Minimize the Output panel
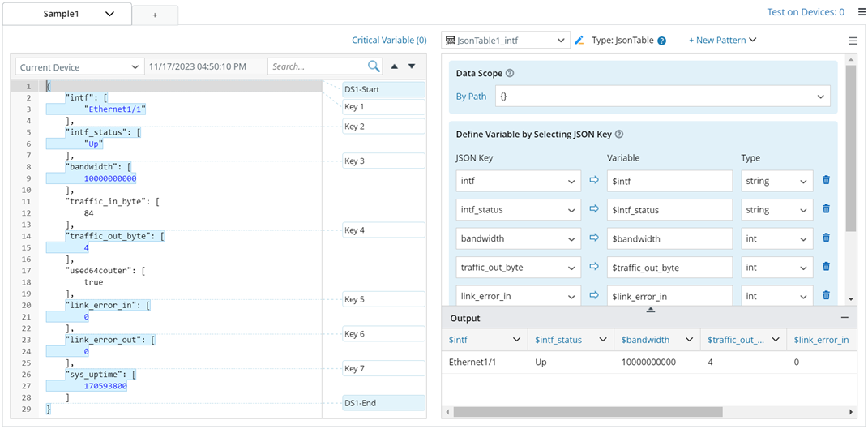 pos(844,318)
